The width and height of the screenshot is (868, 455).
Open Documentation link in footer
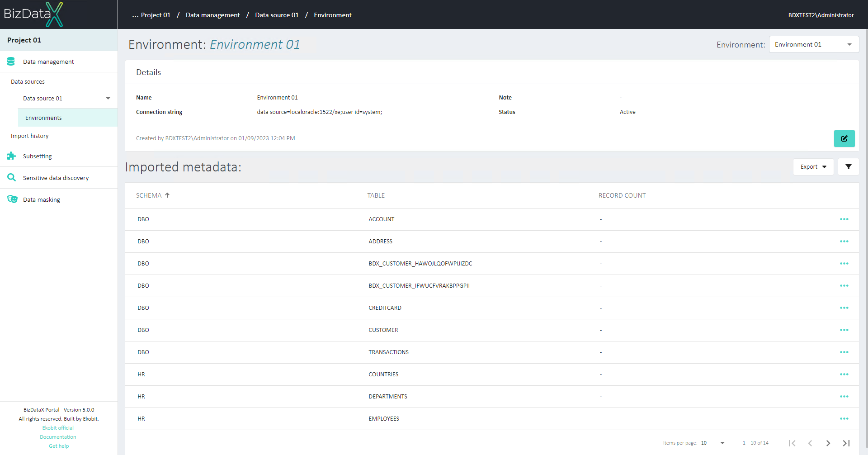coord(58,437)
